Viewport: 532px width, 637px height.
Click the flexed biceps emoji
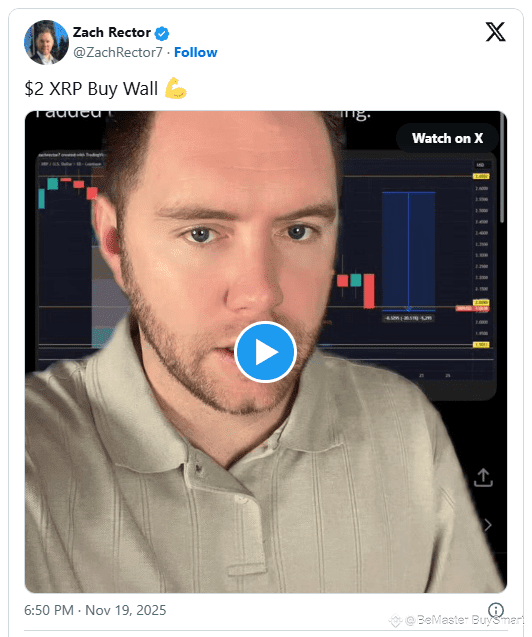175,88
